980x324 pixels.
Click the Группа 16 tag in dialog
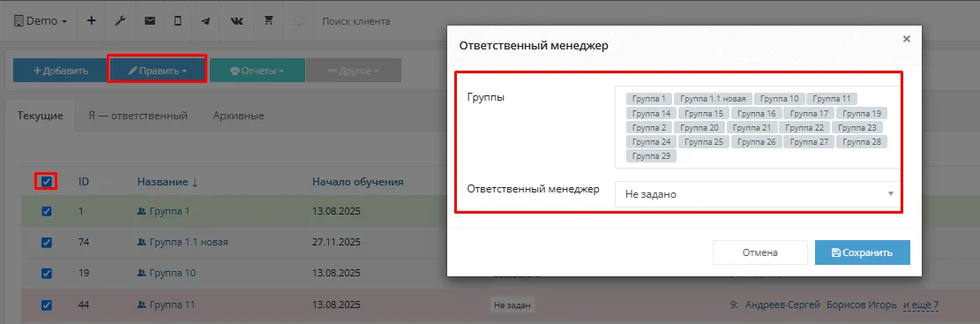756,113
